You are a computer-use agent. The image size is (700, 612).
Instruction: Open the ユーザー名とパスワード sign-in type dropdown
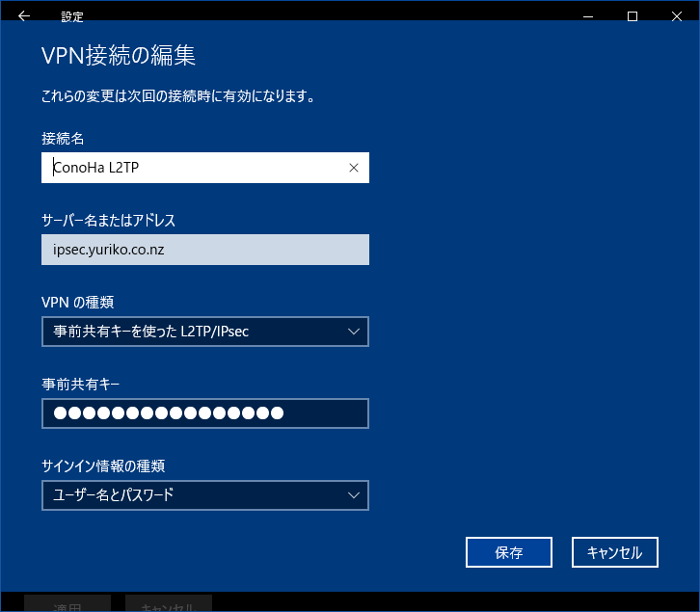point(193,495)
